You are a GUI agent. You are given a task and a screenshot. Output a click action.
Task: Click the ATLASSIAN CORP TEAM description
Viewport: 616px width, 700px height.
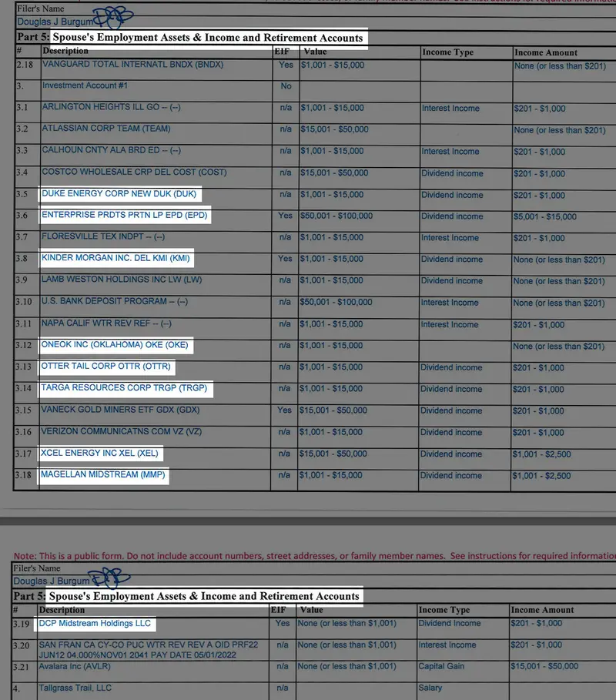pos(106,129)
